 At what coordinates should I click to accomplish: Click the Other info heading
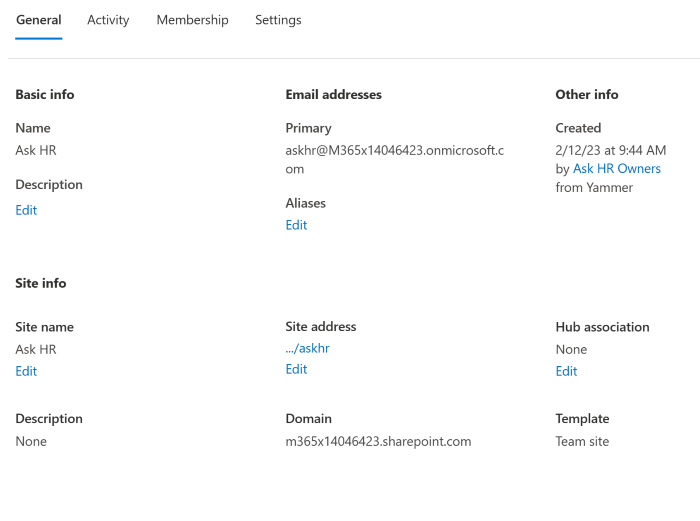[x=587, y=95]
